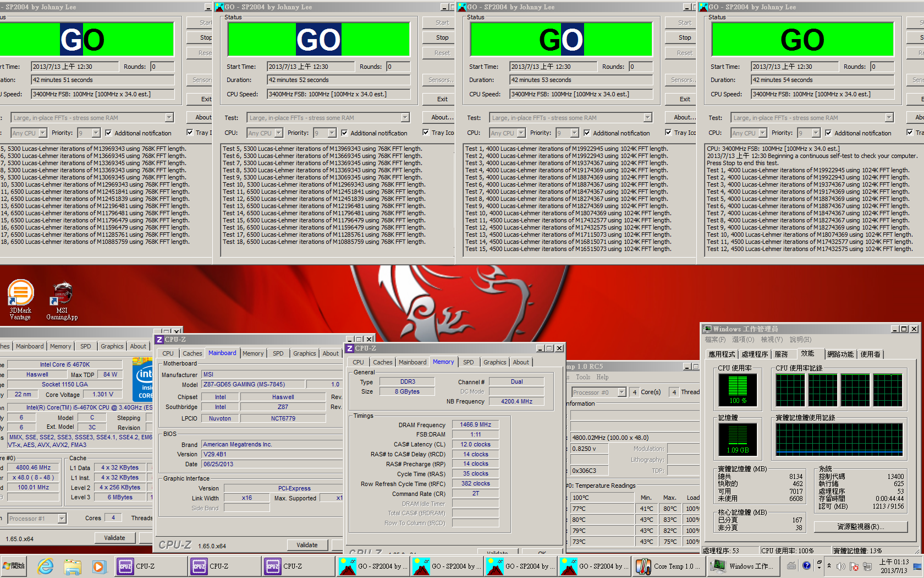This screenshot has width=924, height=578.
Task: Click 資源監視器(R)... button in Task Manager
Action: click(860, 526)
